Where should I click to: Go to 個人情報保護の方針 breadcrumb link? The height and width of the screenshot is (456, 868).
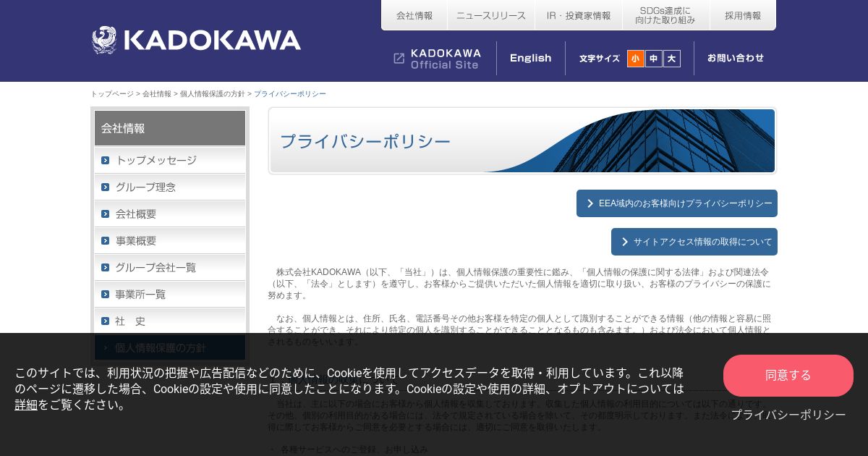[x=213, y=94]
